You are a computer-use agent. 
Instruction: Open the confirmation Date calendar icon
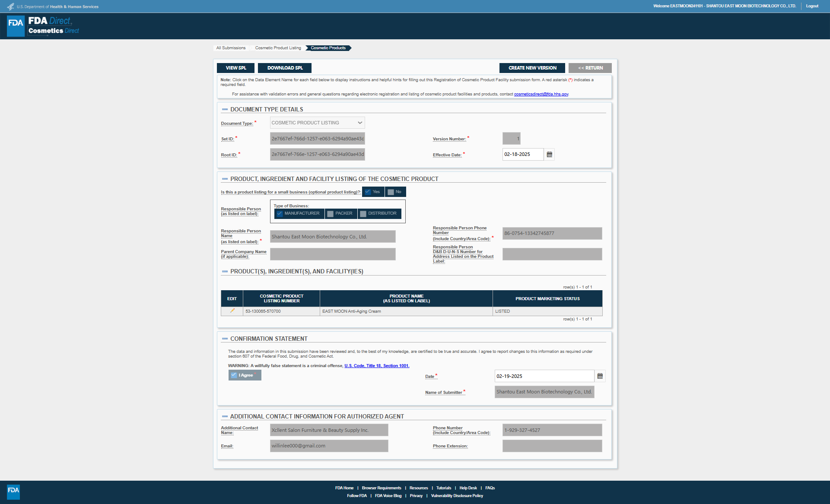pyautogui.click(x=600, y=376)
